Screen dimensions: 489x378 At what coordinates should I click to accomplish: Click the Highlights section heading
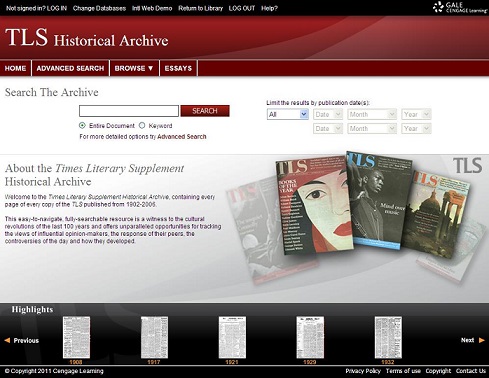32,309
